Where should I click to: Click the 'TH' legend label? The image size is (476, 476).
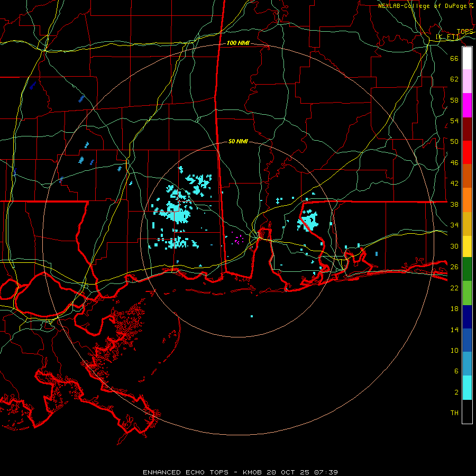point(454,413)
